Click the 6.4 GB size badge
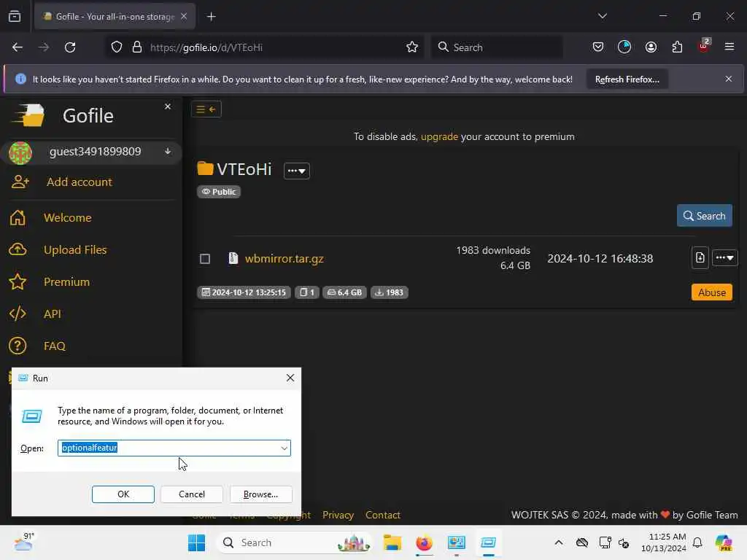 click(x=344, y=292)
